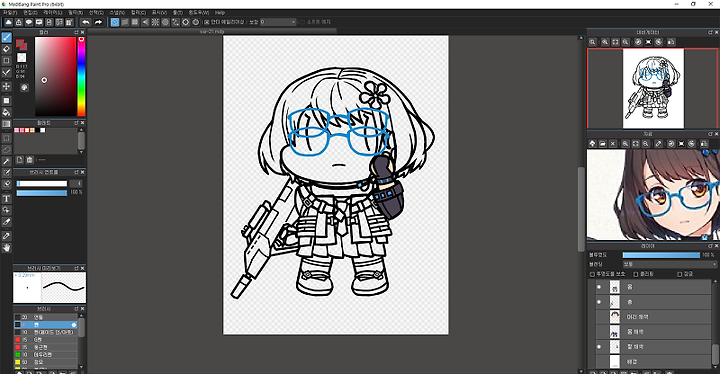The height and width of the screenshot is (374, 720).
Task: Select the Move tool
Action: click(x=6, y=86)
